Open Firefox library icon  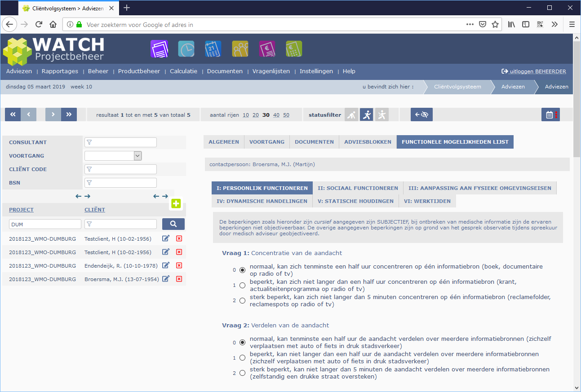511,24
